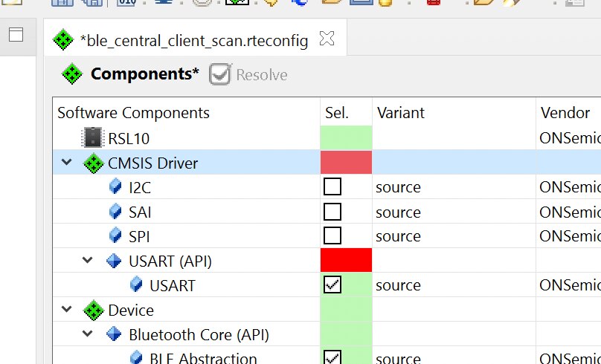Click the red USART (API) selection cell

(346, 260)
